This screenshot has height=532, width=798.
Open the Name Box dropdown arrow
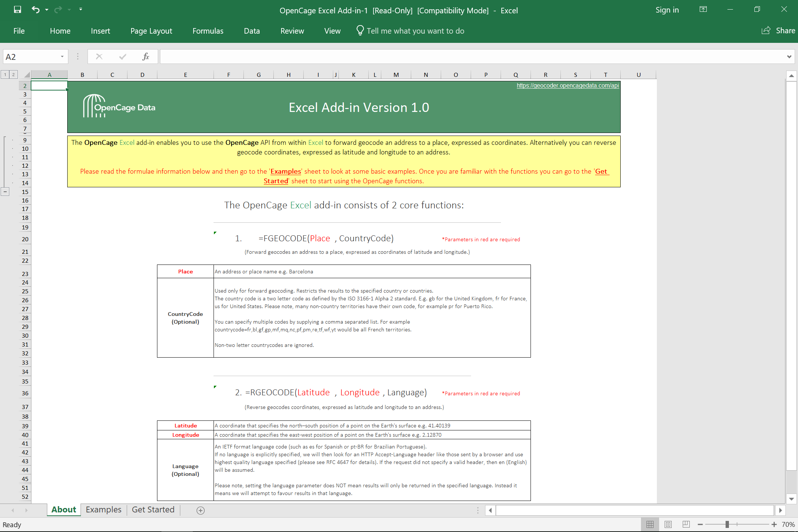(62, 57)
